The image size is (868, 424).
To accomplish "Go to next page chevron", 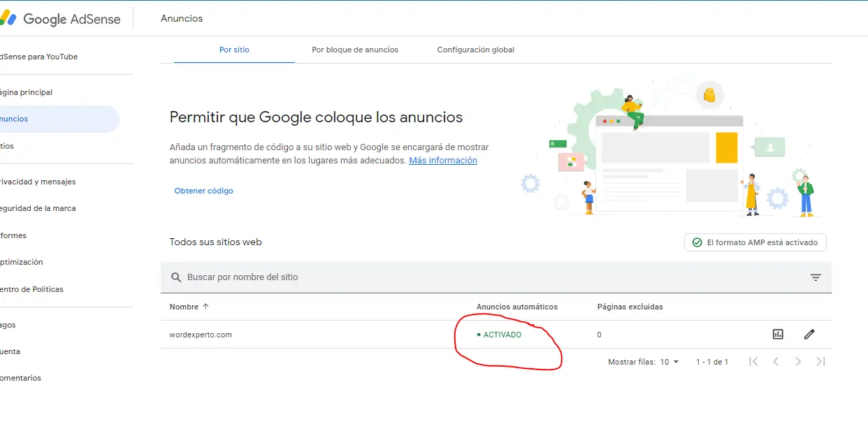I will pos(798,361).
